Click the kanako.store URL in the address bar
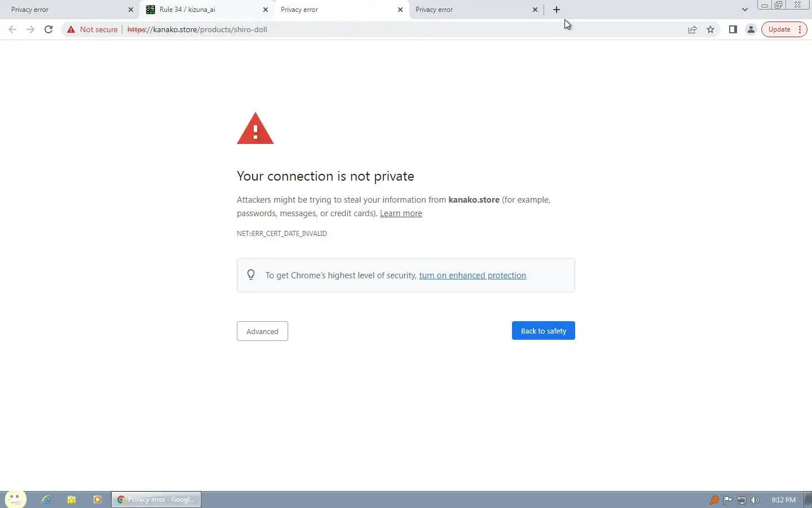 (197, 29)
